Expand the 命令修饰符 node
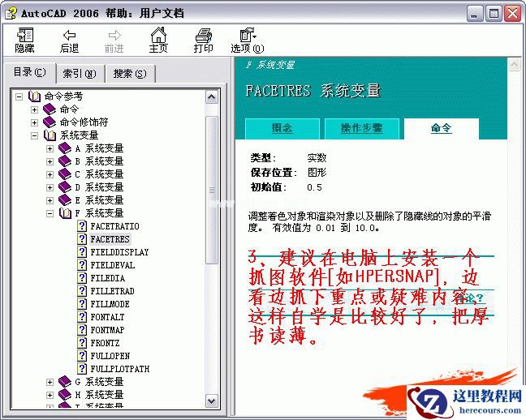Image resolution: width=526 pixels, height=420 pixels. pyautogui.click(x=34, y=122)
